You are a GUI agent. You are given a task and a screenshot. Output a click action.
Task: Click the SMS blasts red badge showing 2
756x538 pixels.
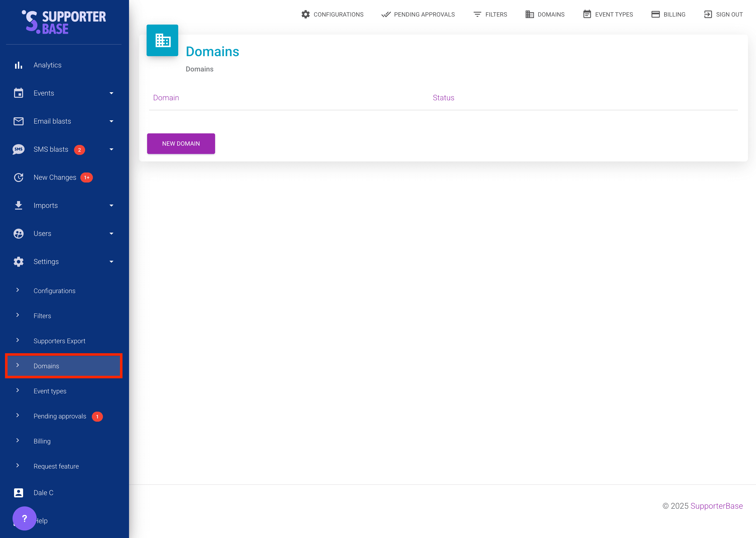(x=80, y=150)
